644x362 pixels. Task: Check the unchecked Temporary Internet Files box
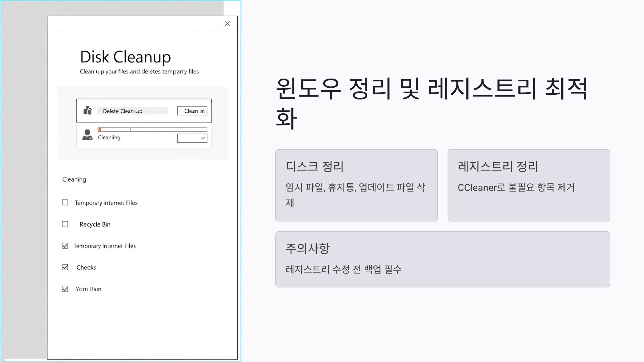65,202
